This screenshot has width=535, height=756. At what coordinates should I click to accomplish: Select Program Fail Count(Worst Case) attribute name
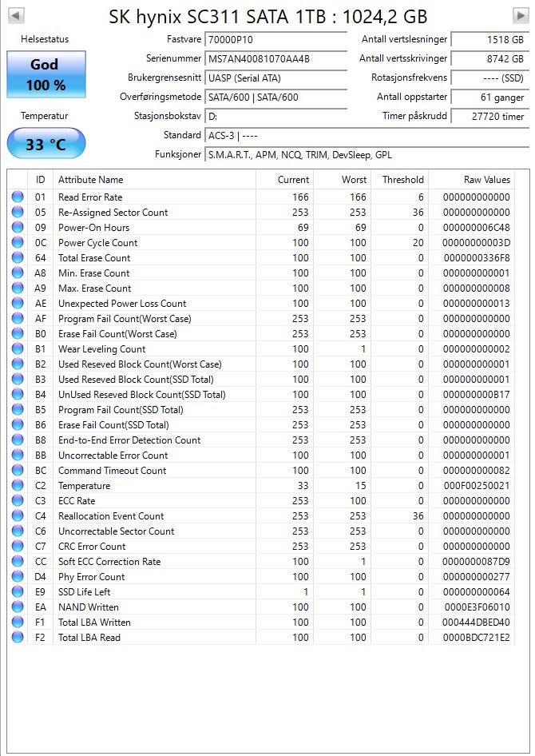click(x=125, y=319)
